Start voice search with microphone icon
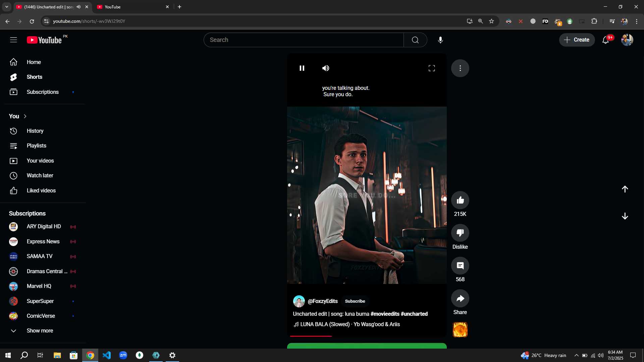 tap(440, 40)
